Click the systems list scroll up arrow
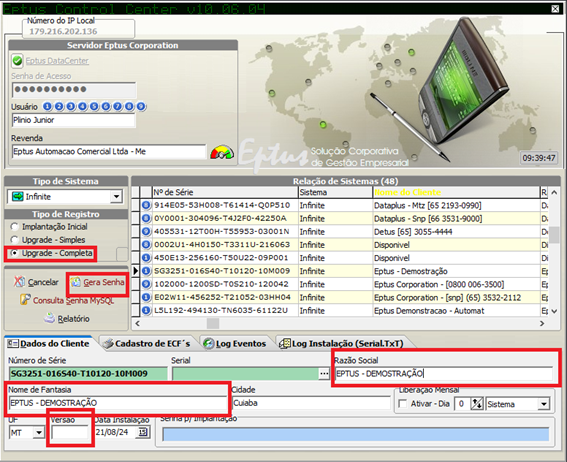Viewport: 567px width, 462px height. [x=554, y=193]
